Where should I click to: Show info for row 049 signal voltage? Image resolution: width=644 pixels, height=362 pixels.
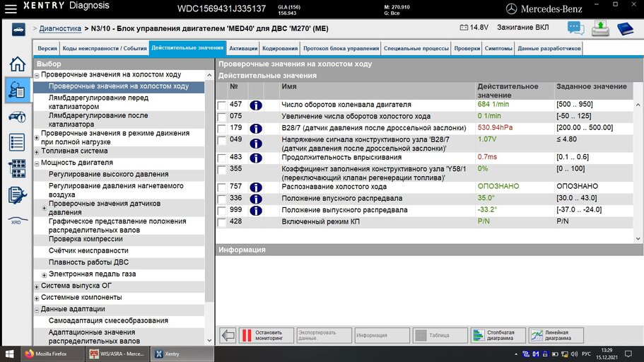click(256, 144)
